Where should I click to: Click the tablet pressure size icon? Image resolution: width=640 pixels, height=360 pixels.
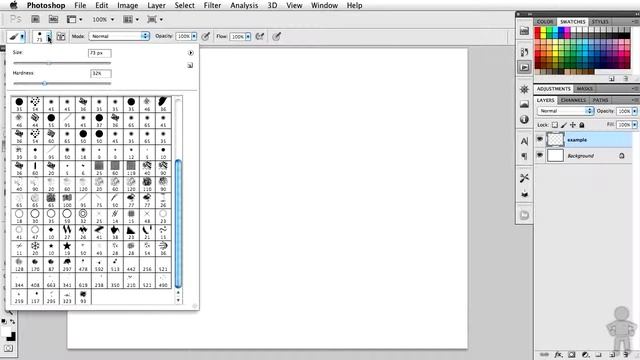tap(277, 37)
